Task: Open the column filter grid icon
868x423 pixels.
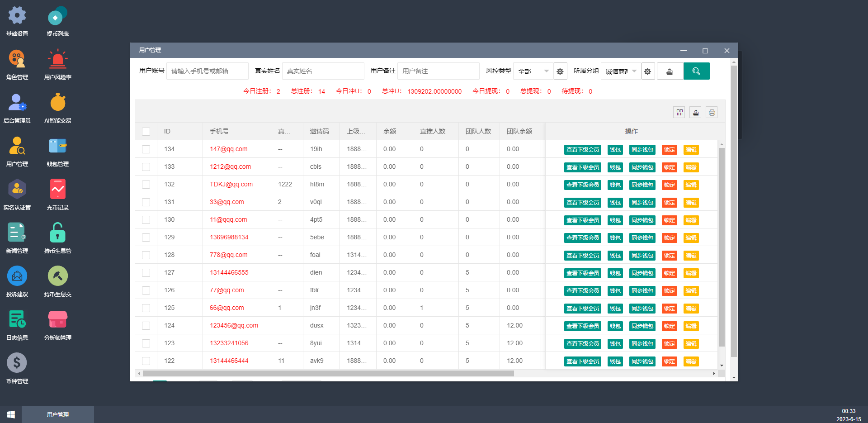Action: click(x=679, y=113)
